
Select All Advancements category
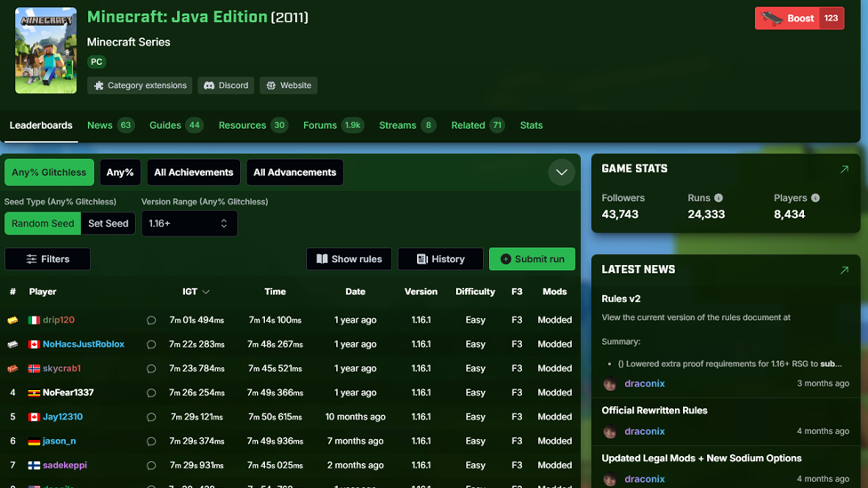pyautogui.click(x=295, y=172)
